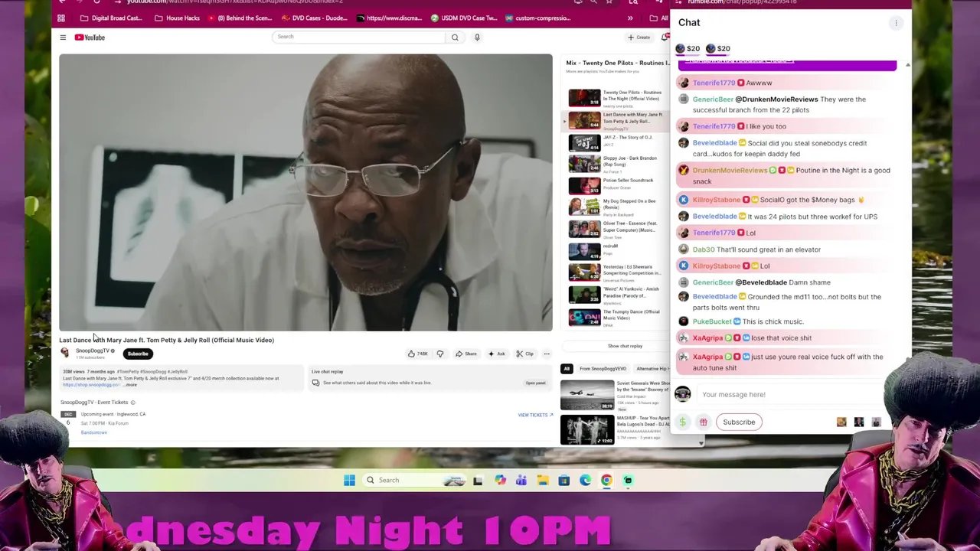Open the Create button menu
Viewport: 980px width, 551px height.
pyautogui.click(x=639, y=37)
